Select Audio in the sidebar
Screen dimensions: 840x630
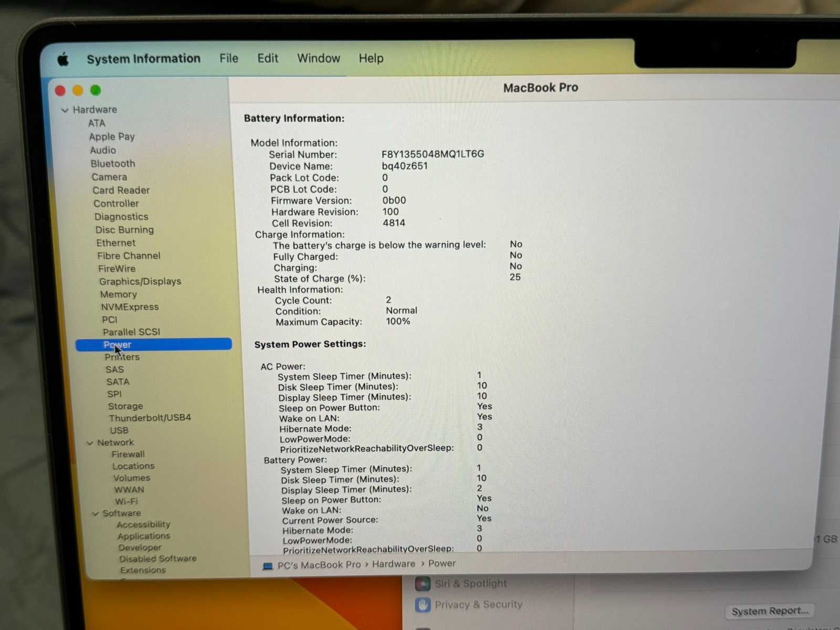pyautogui.click(x=103, y=150)
